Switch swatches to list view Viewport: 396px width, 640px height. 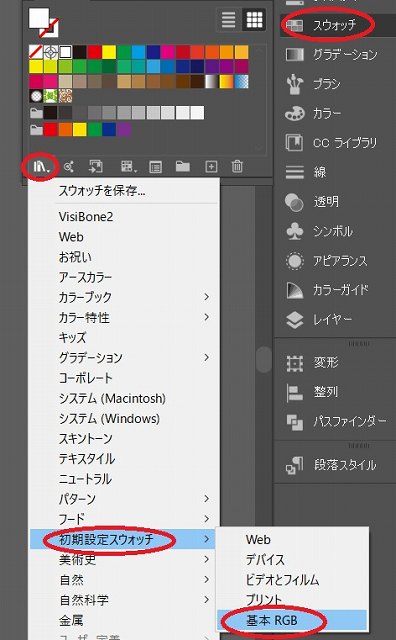point(229,20)
